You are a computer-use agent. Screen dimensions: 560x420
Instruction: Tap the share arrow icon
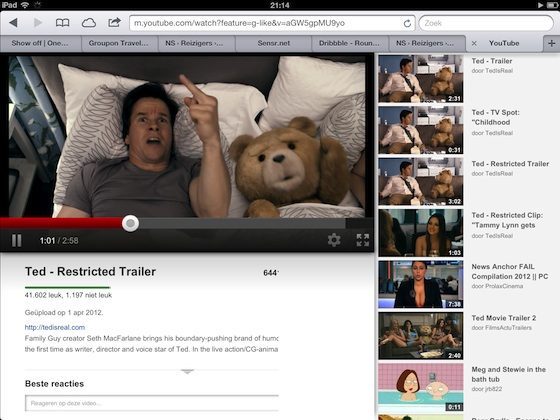(114, 22)
